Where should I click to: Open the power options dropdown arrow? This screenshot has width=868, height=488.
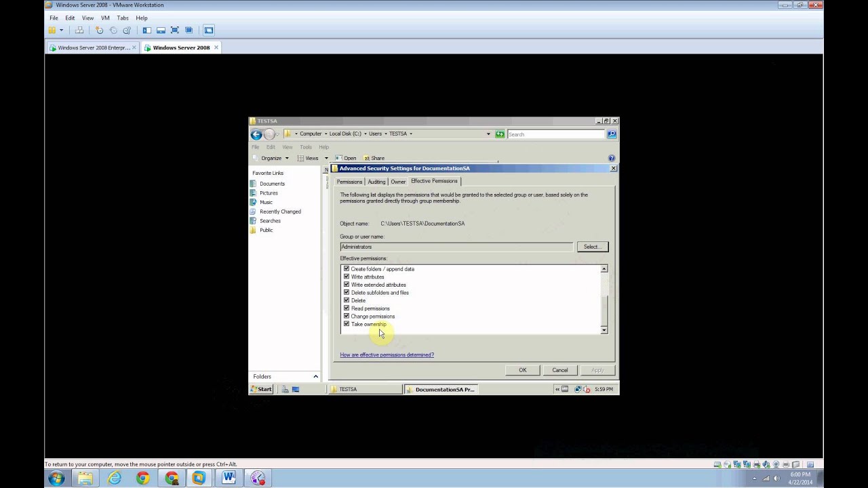coord(61,30)
